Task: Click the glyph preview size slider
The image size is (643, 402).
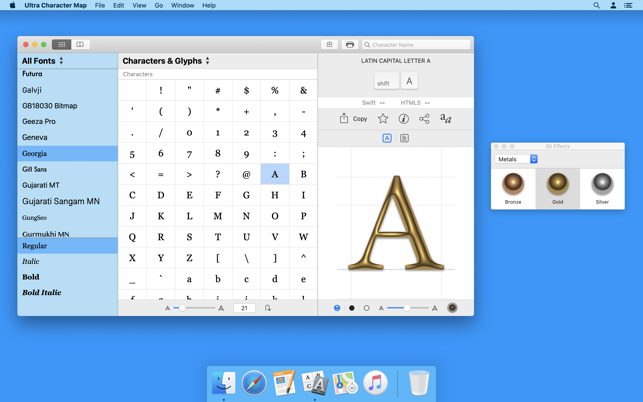Action: (407, 308)
